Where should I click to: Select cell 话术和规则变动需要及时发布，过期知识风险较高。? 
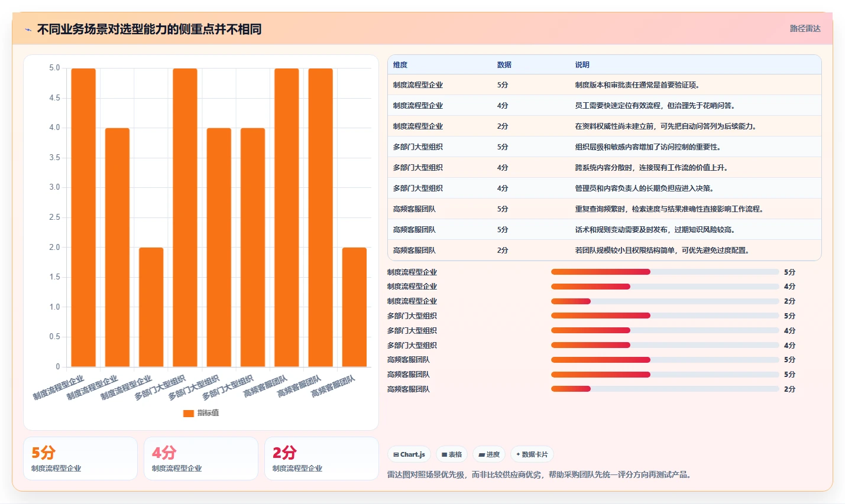pos(655,230)
